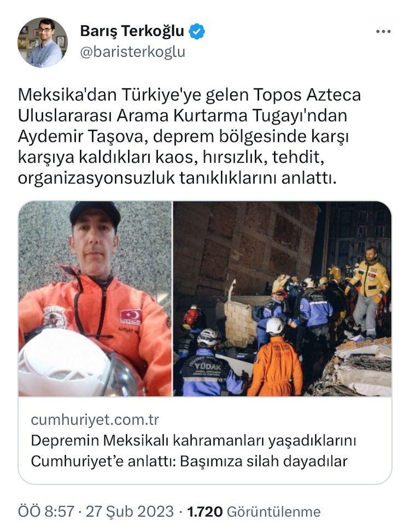Screen dimensions: 410x532
Task: Click the blue verified badge icon
Action: click(197, 31)
